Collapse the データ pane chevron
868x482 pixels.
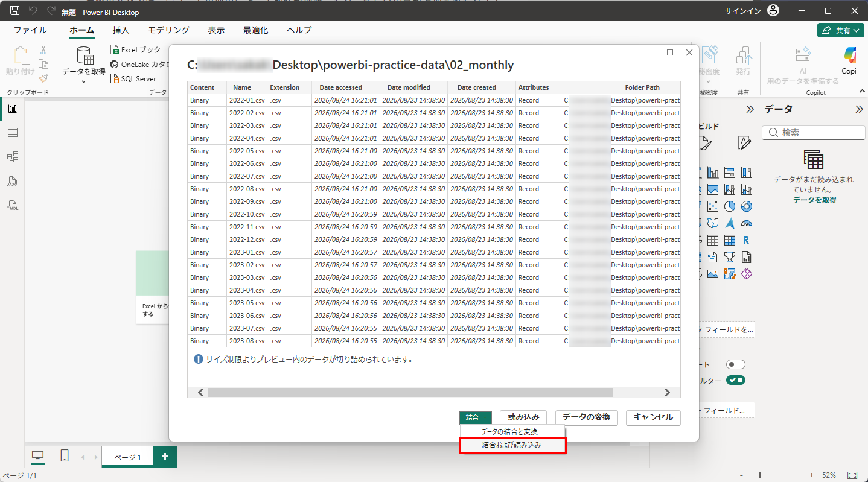(860, 109)
